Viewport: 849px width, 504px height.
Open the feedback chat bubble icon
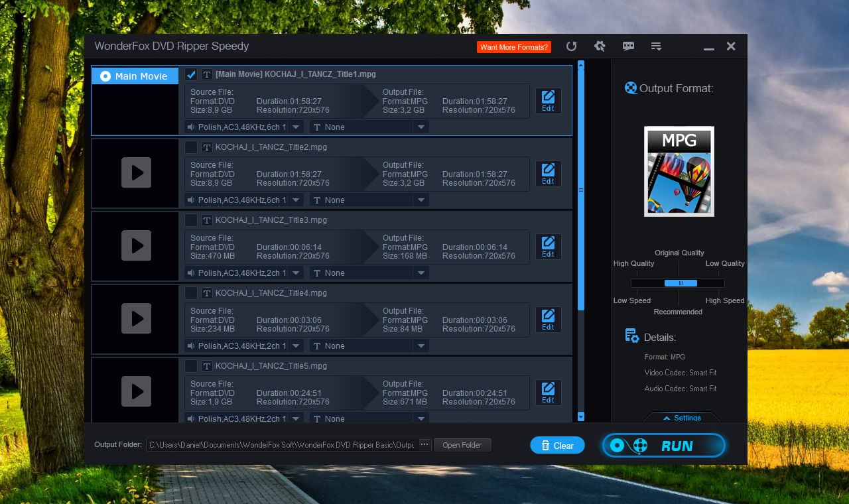pos(628,46)
